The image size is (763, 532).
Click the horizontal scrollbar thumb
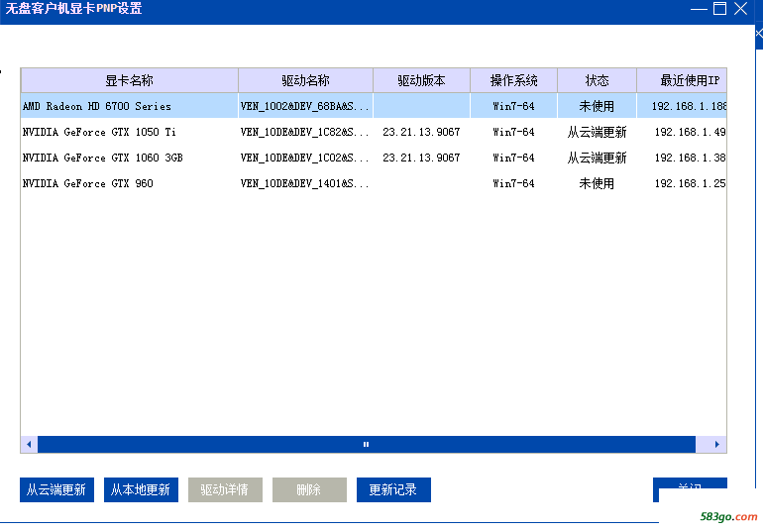coord(366,444)
